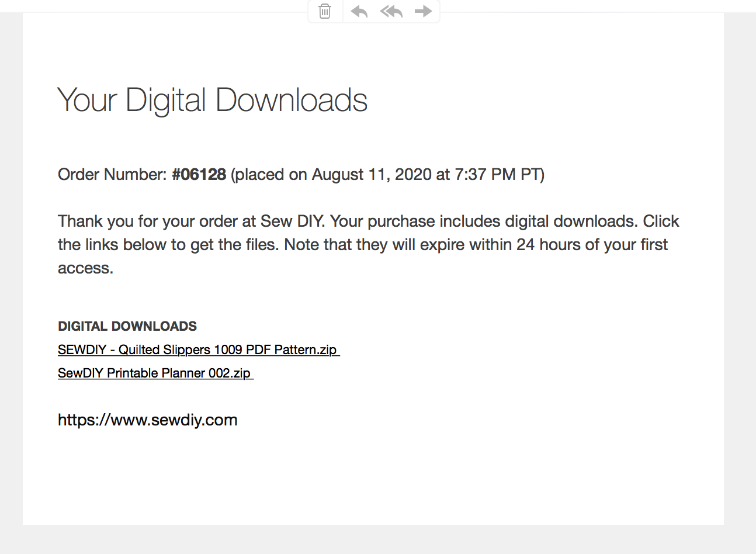Click the "Your Digital Downloads" heading
This screenshot has height=554, width=756.
coord(213,100)
